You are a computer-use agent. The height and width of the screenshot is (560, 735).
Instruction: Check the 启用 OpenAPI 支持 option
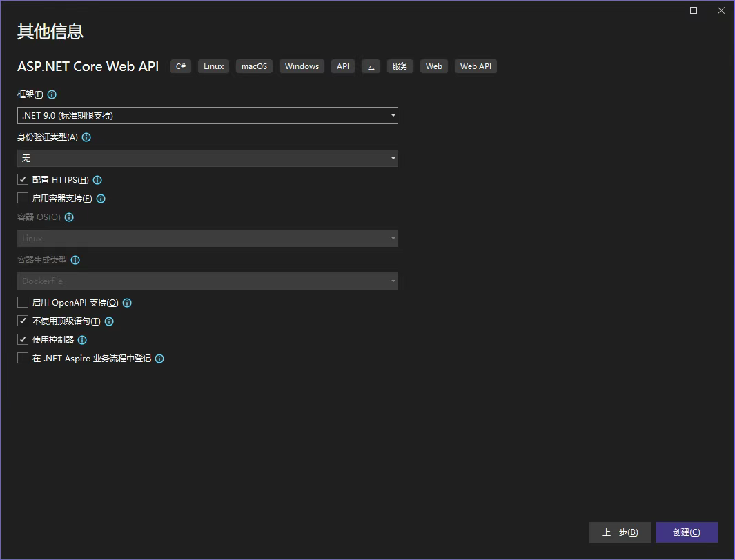pyautogui.click(x=23, y=303)
